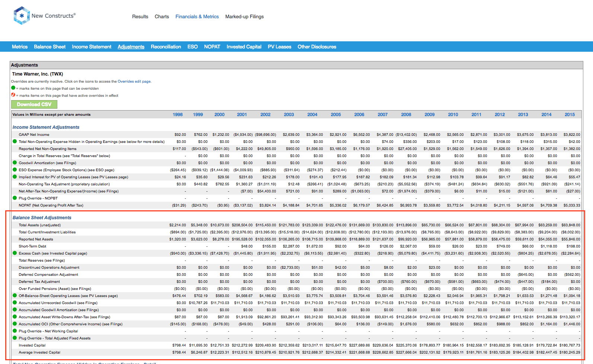Click the 2010 year column header
The width and height of the screenshot is (593, 364).
pyautogui.click(x=453, y=115)
